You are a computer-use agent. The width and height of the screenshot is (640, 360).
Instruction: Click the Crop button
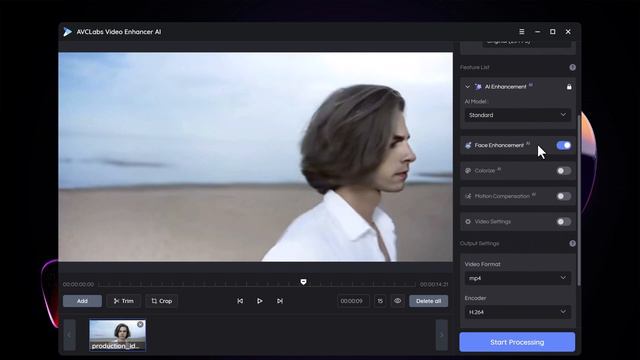[x=162, y=301]
